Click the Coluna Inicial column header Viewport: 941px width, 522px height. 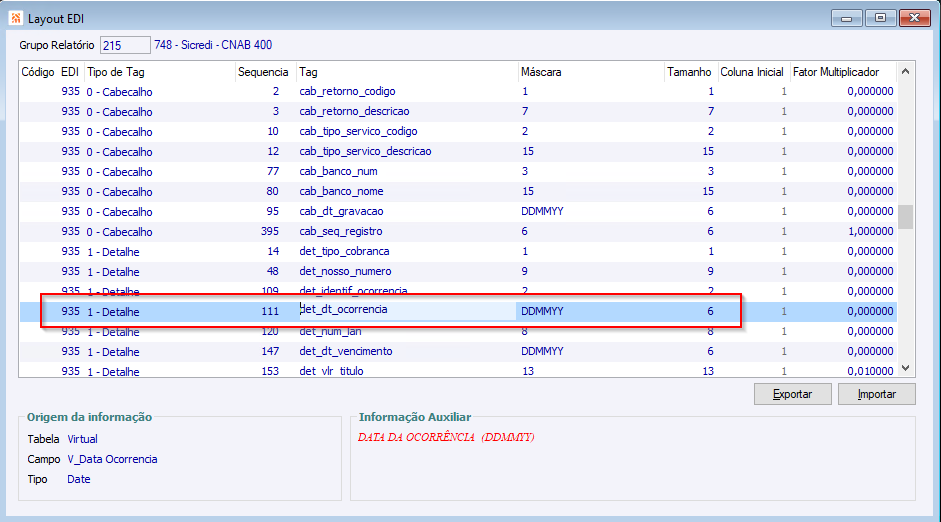pos(753,72)
